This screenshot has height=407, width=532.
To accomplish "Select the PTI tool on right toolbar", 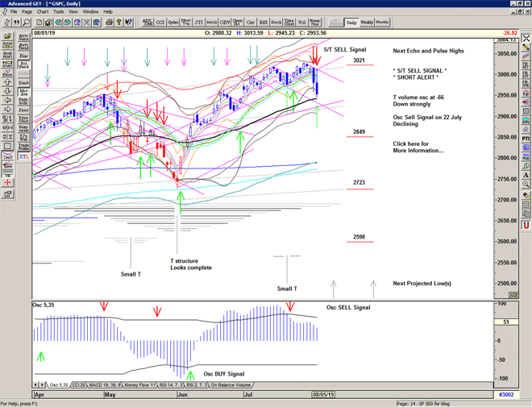I will tap(526, 139).
